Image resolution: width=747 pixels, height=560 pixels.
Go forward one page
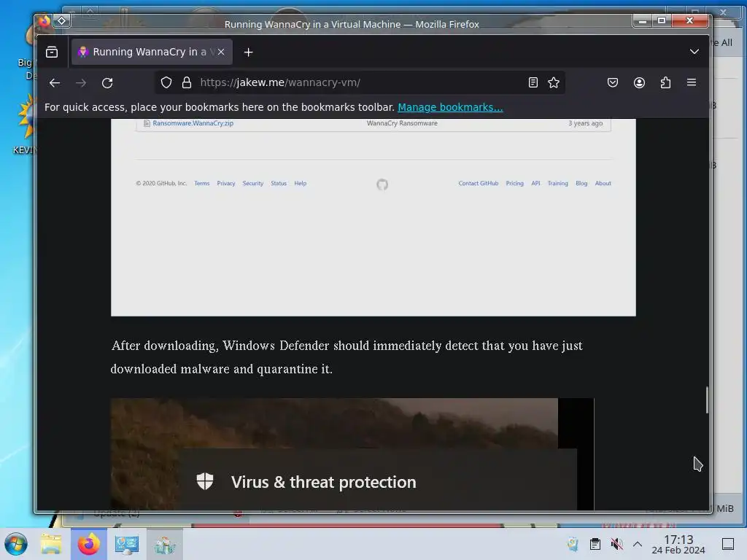(x=81, y=83)
